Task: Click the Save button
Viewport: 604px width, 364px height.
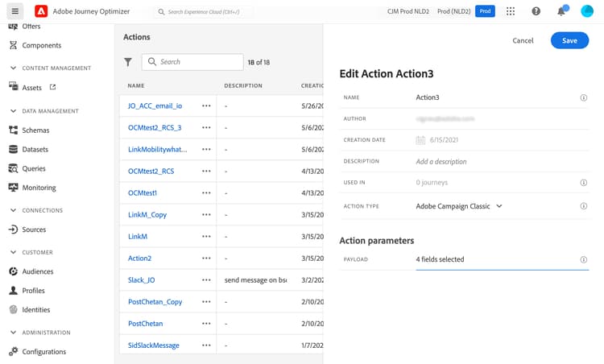Action: pos(569,40)
